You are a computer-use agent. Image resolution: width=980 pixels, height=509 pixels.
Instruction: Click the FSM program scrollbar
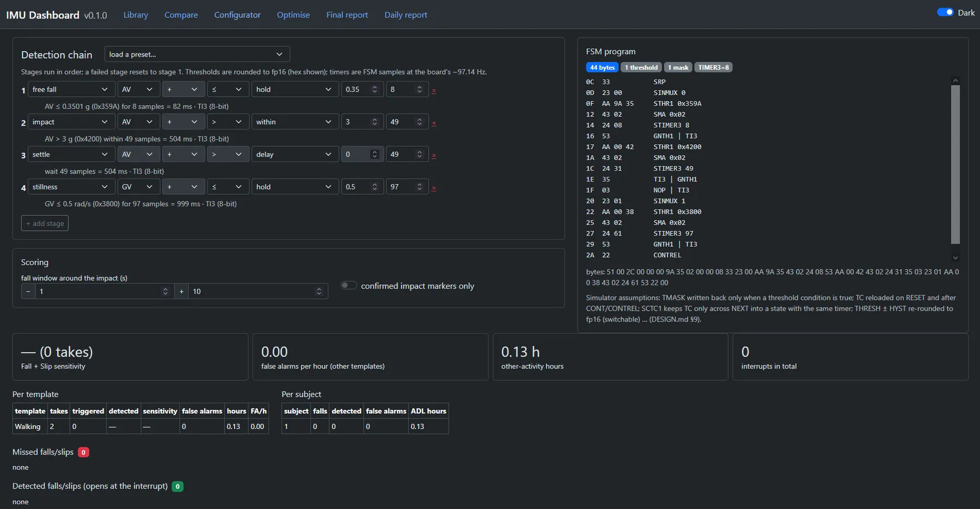click(955, 164)
